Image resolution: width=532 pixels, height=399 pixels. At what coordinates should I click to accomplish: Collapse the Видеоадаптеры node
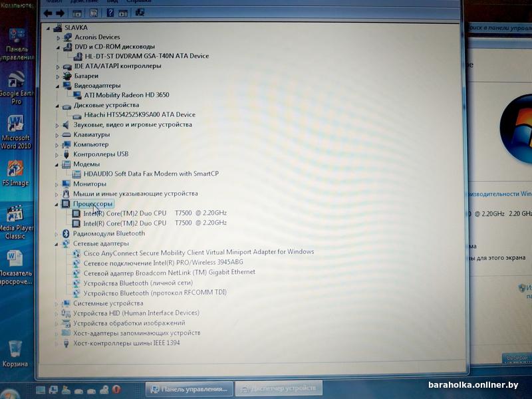click(57, 86)
